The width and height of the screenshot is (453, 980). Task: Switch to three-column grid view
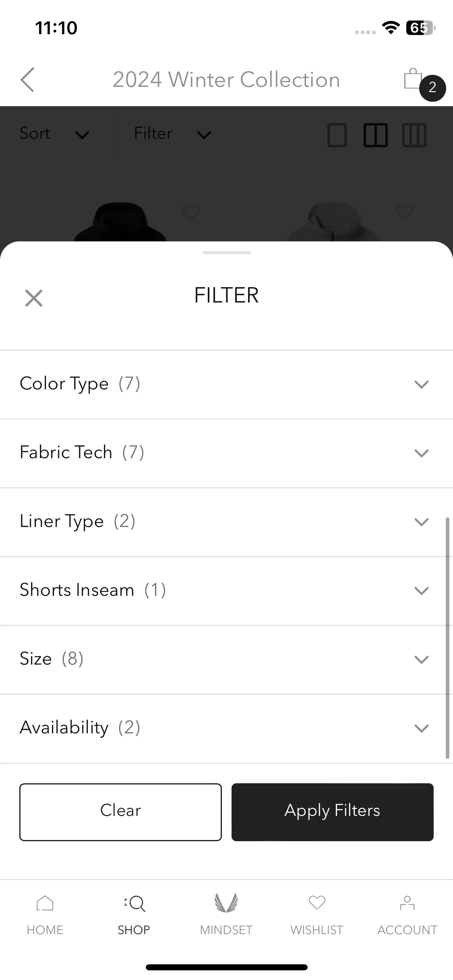[x=414, y=135]
